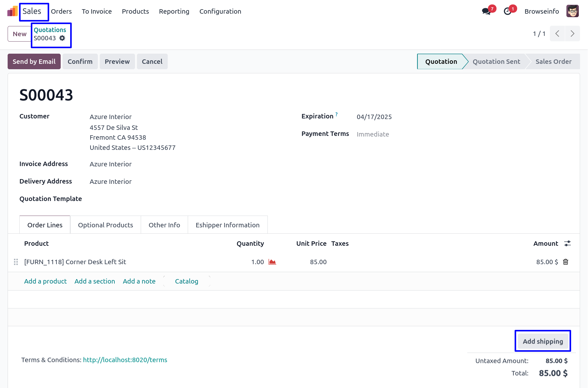This screenshot has width=588, height=388.
Task: Click the red forecast chart icon
Action: (272, 262)
